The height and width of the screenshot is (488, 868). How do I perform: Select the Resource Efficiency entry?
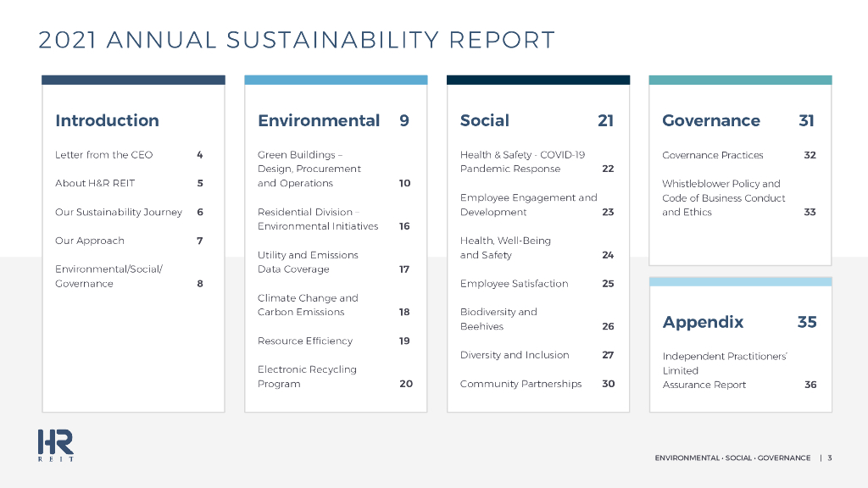click(305, 341)
